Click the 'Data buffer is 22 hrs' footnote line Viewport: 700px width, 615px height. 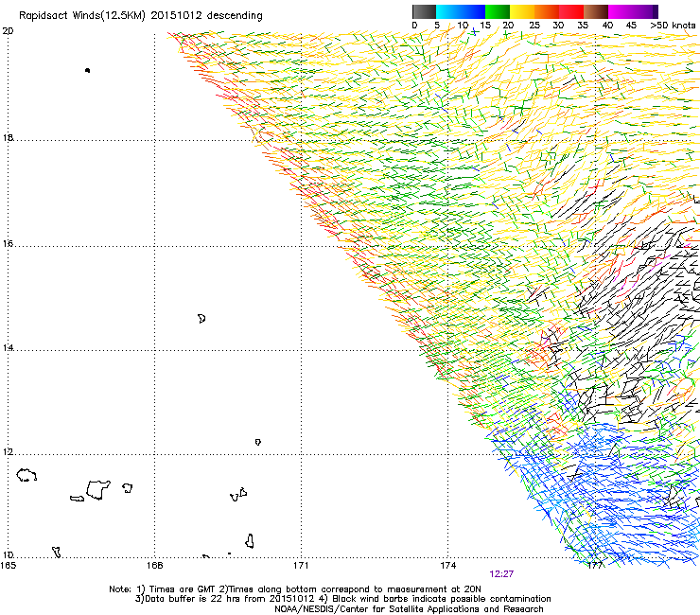coord(342,599)
